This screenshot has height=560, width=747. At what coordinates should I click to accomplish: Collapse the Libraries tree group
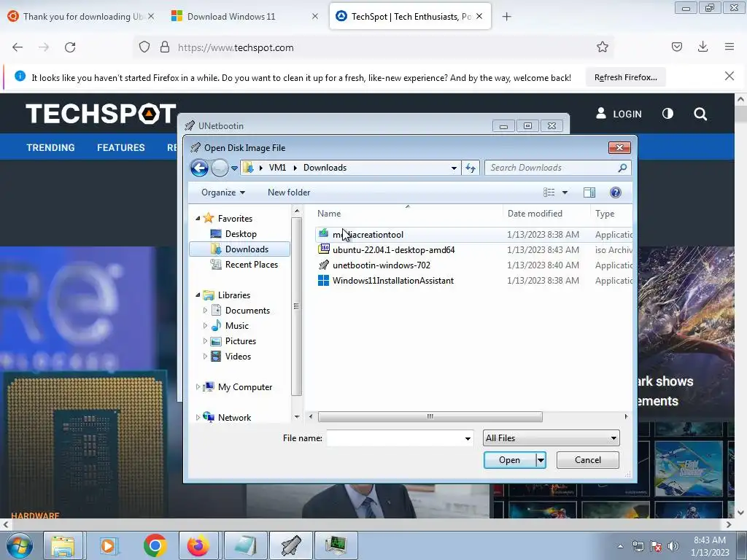point(198,295)
